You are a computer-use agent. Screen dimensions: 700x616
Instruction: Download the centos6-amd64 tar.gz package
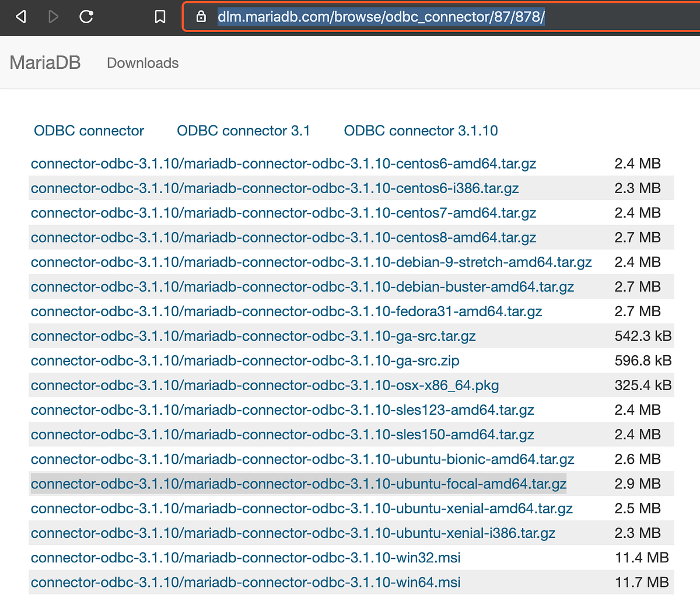pyautogui.click(x=283, y=164)
